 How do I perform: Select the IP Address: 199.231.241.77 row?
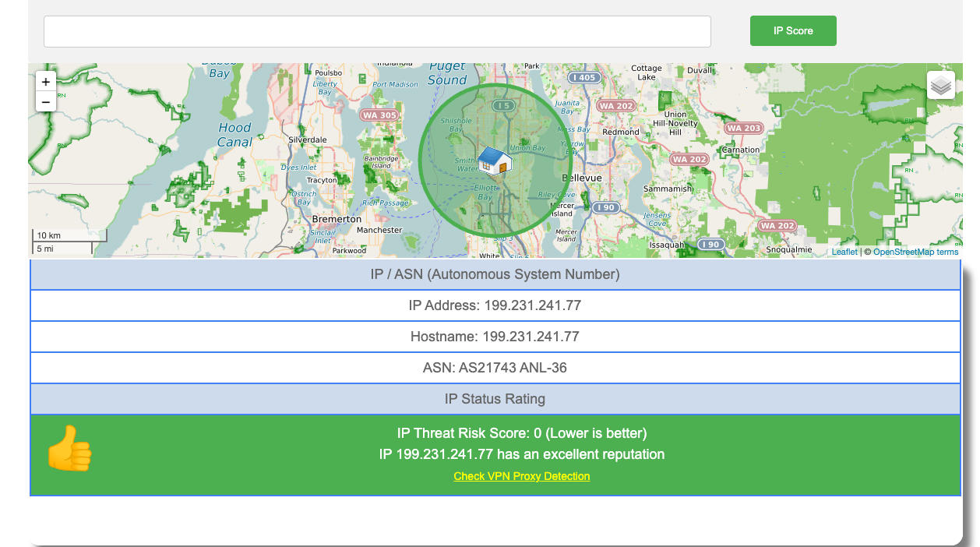495,305
